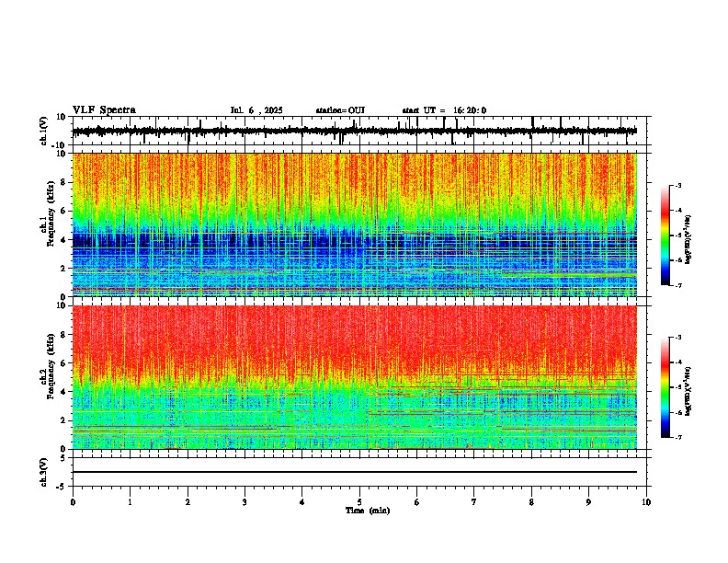Image resolution: width=728 pixels, height=563 pixels.
Task: Click inside the ch.2 spectrogram panel
Action: click(x=355, y=377)
